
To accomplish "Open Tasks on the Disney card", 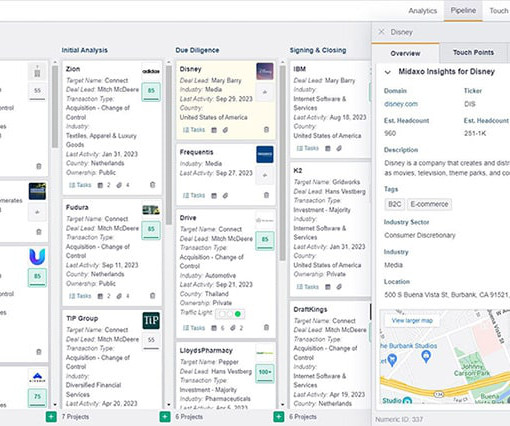I will pos(194,130).
